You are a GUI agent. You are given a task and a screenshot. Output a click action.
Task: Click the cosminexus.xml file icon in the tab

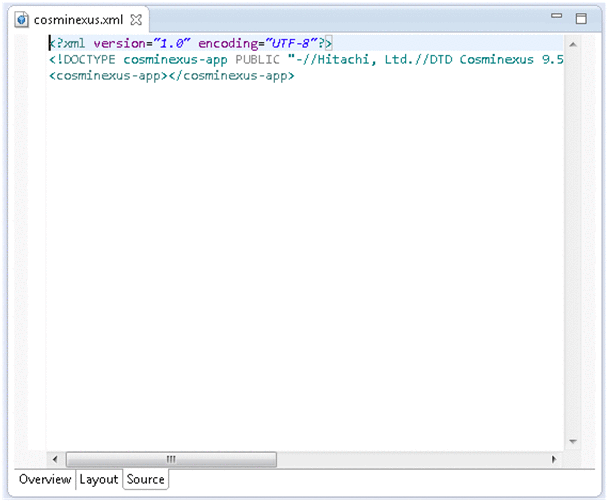pyautogui.click(x=20, y=19)
